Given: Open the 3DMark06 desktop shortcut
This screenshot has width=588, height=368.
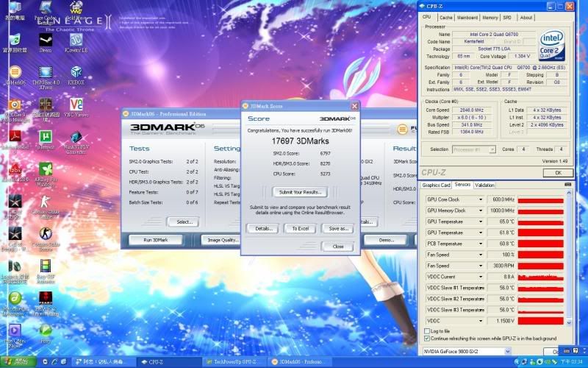Looking at the screenshot, I should pyautogui.click(x=15, y=72).
